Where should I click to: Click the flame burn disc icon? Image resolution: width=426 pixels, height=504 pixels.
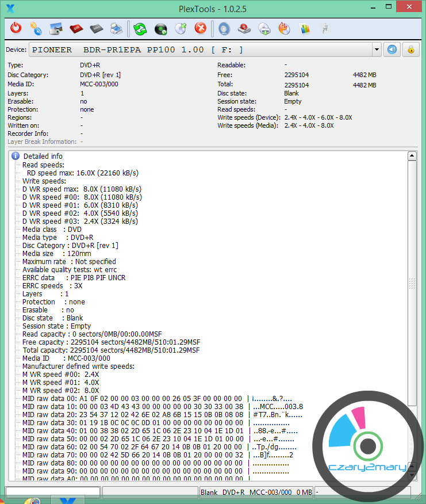point(284,28)
